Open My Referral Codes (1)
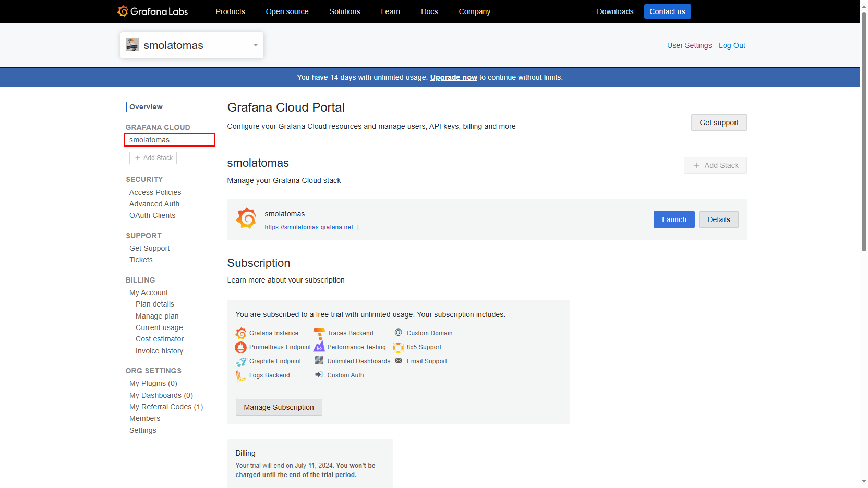Screen dimensions: 868x488 [166, 407]
